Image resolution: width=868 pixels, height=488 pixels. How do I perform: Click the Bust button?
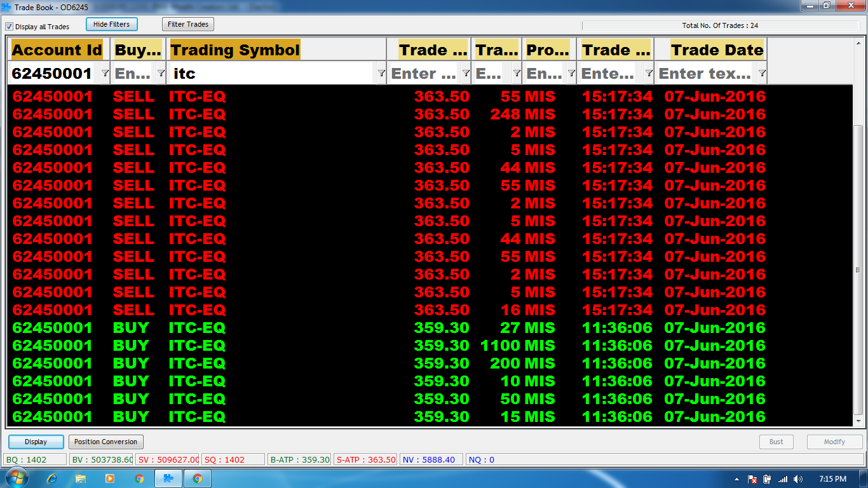[x=776, y=442]
